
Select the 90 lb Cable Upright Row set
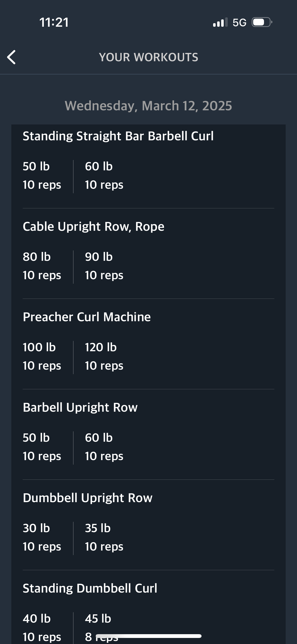(x=104, y=266)
